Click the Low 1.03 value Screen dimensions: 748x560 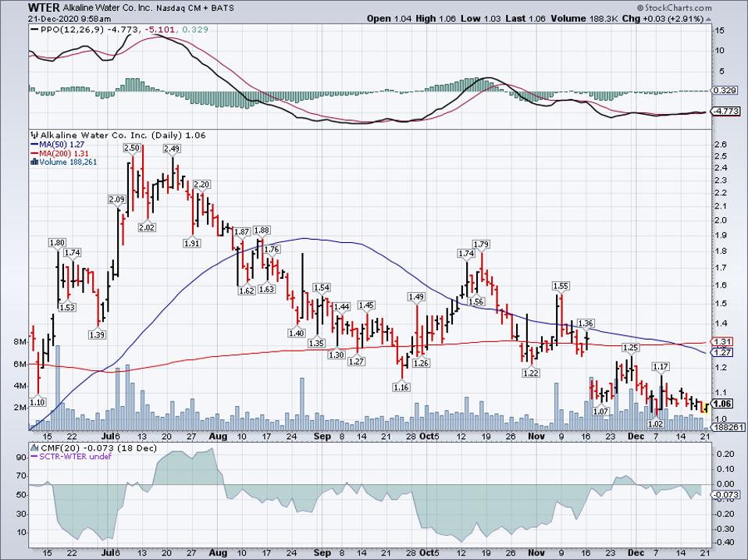481,19
